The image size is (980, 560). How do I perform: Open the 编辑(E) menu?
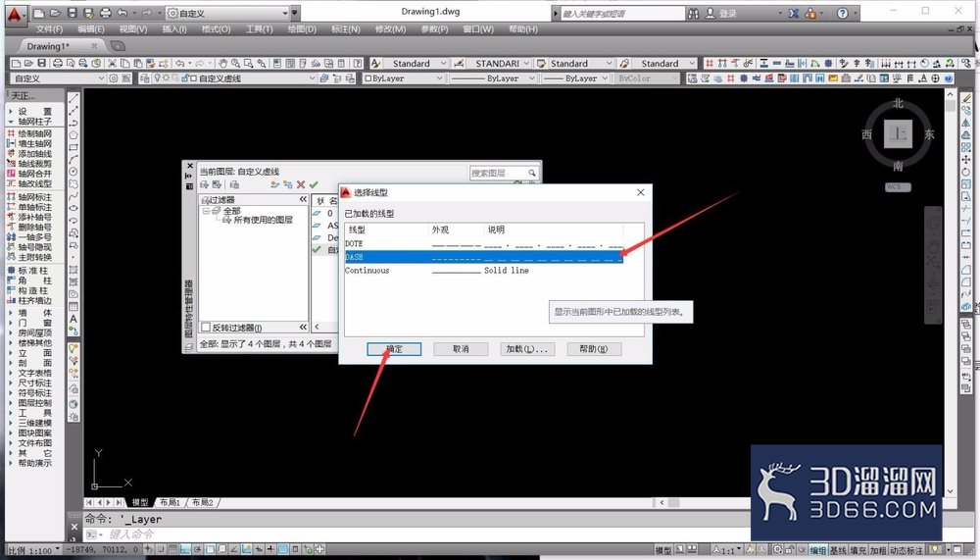pos(90,28)
